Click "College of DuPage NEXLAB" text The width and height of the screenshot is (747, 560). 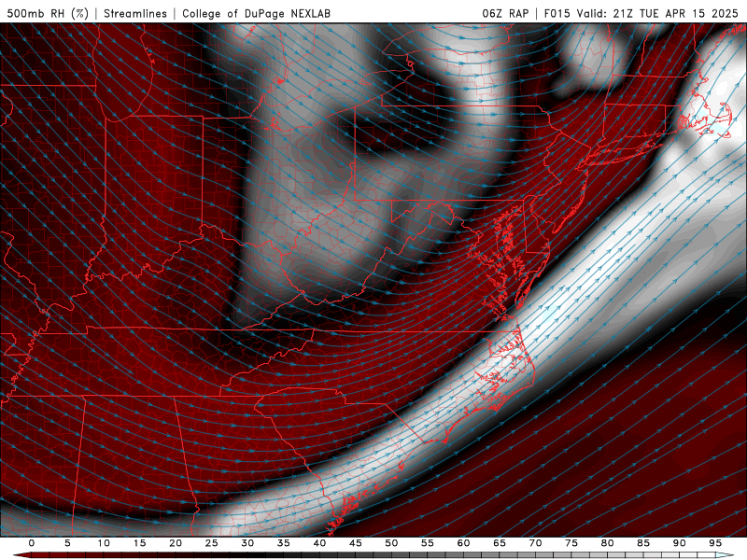coord(256,13)
